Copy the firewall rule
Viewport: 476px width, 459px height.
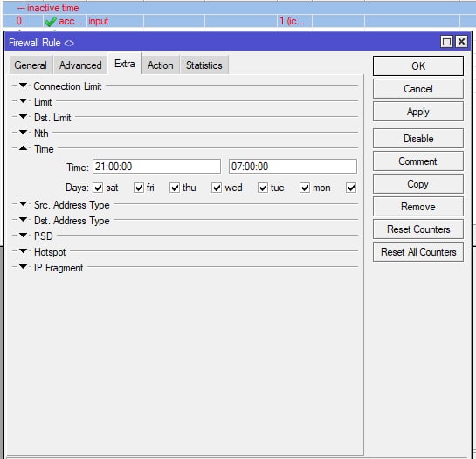418,184
